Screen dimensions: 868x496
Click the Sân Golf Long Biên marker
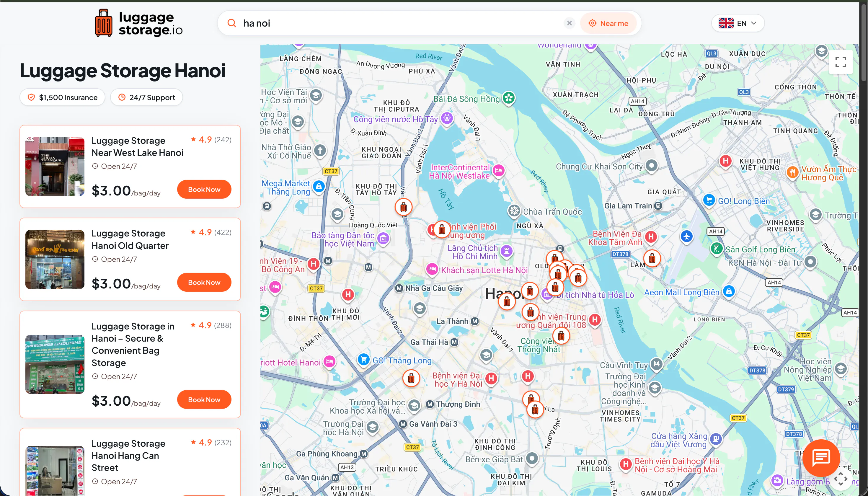coord(717,248)
